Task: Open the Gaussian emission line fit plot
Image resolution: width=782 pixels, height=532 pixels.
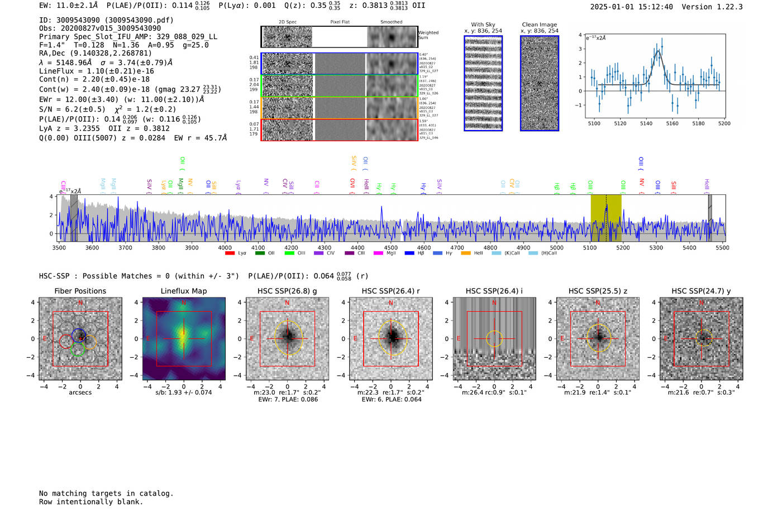Action: pyautogui.click(x=655, y=76)
